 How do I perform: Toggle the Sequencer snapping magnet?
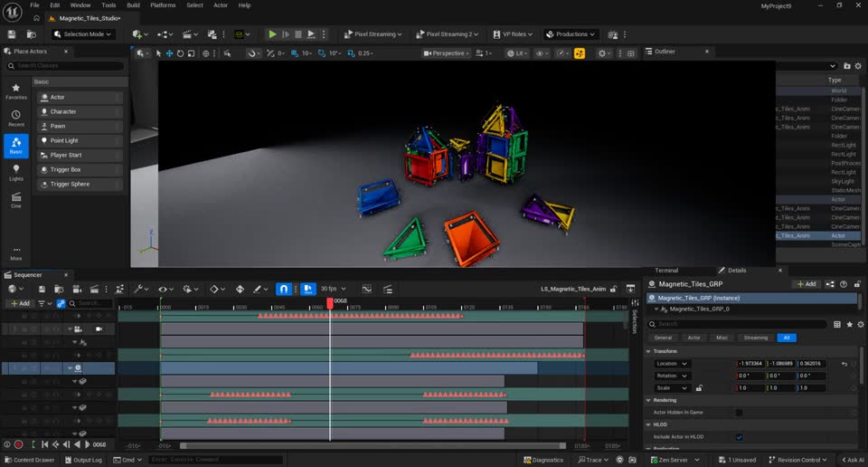coord(283,290)
